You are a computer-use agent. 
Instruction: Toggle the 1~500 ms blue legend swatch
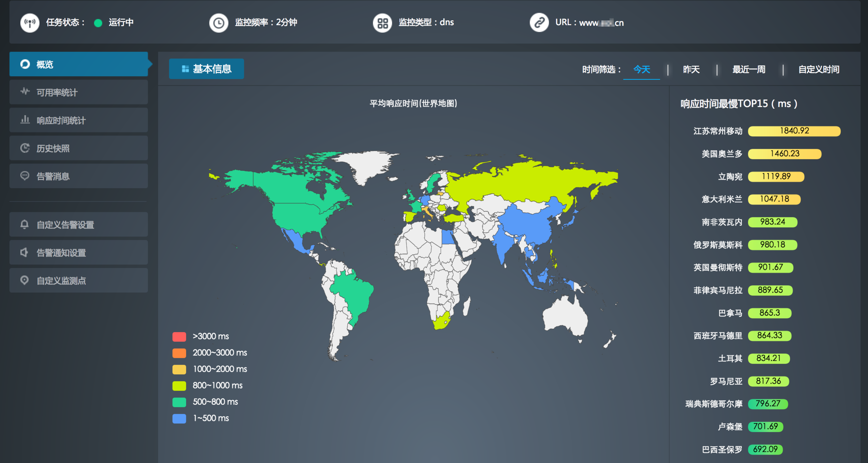[x=179, y=418]
